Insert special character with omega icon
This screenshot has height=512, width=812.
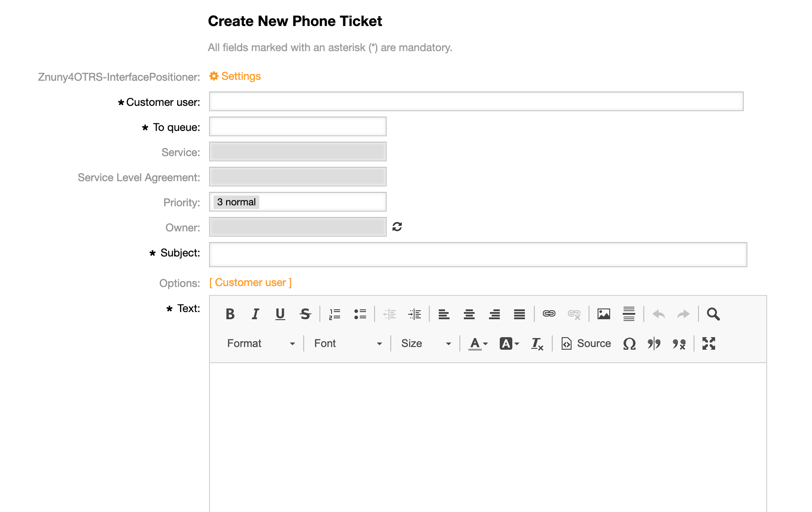629,343
